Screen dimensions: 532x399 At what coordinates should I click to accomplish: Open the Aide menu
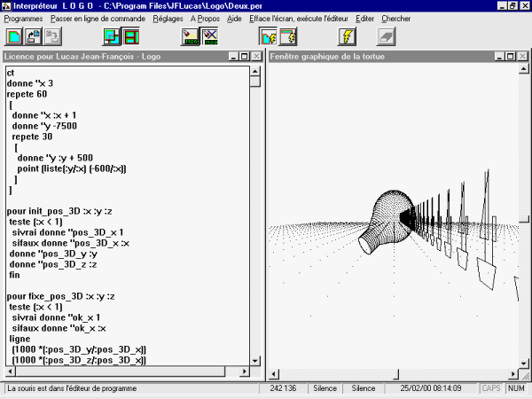click(x=233, y=19)
